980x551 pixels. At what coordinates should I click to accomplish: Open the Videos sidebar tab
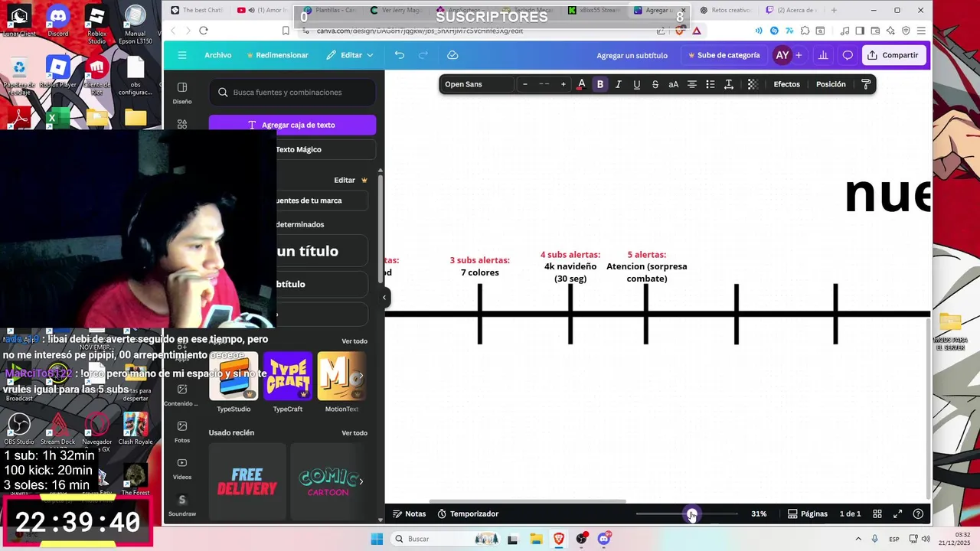click(x=182, y=468)
